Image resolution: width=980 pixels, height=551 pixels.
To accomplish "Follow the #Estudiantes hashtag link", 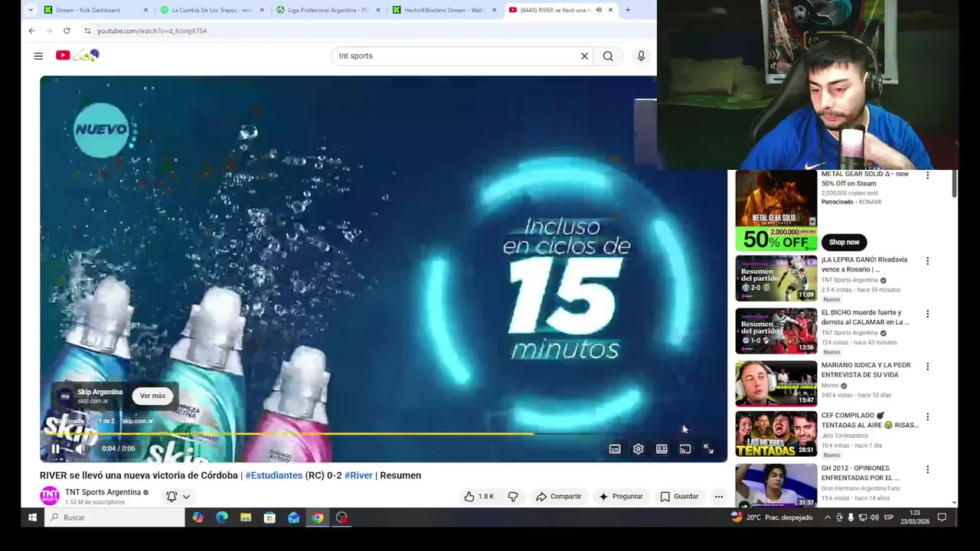I will pos(273,475).
